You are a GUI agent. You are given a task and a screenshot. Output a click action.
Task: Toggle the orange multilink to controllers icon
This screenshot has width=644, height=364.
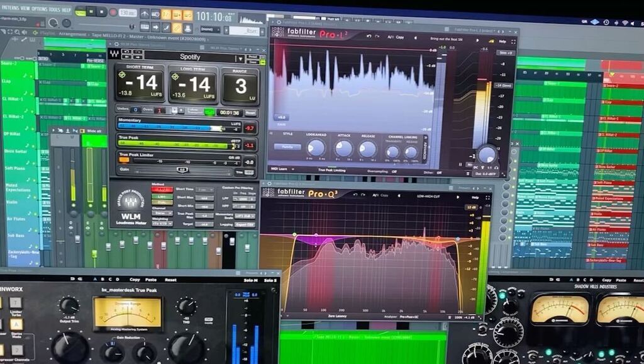[x=177, y=28]
